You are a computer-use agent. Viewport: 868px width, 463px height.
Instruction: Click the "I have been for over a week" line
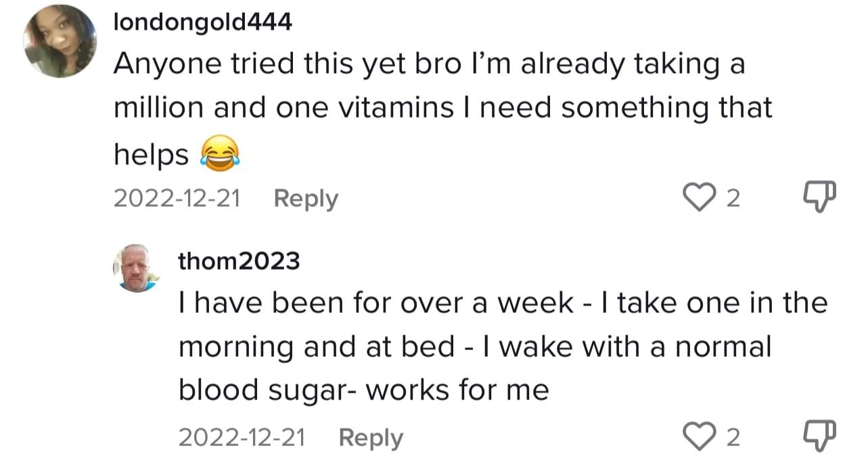pyautogui.click(x=502, y=303)
